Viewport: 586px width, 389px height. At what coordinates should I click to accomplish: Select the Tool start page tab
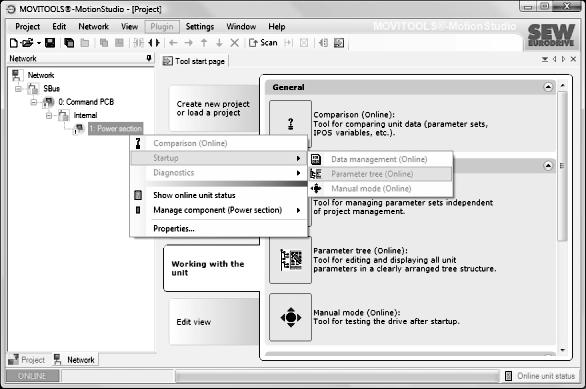(194, 61)
